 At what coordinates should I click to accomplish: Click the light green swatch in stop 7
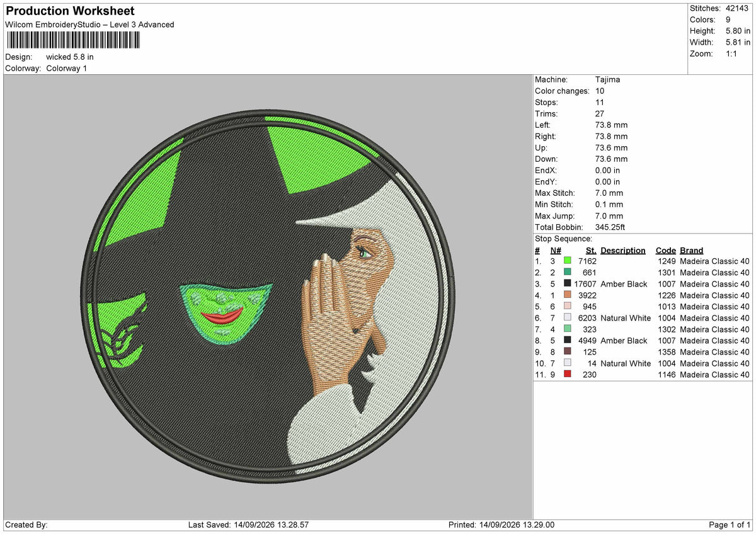(567, 329)
